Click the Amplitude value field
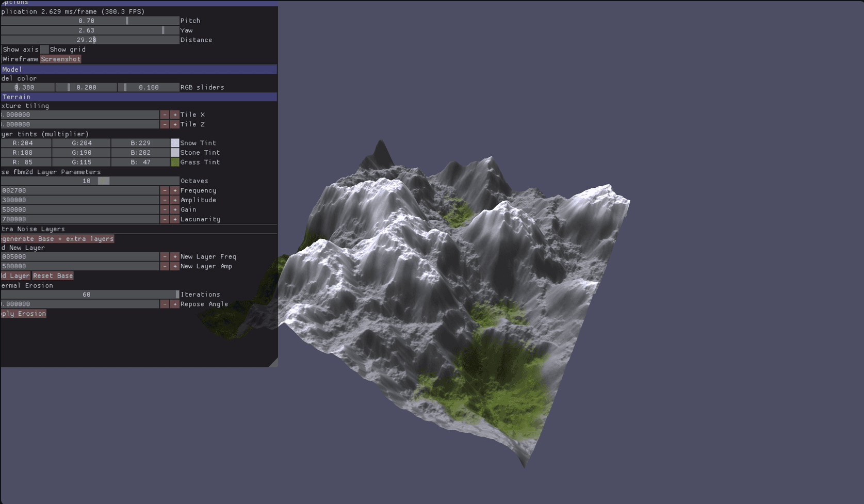 pyautogui.click(x=80, y=200)
